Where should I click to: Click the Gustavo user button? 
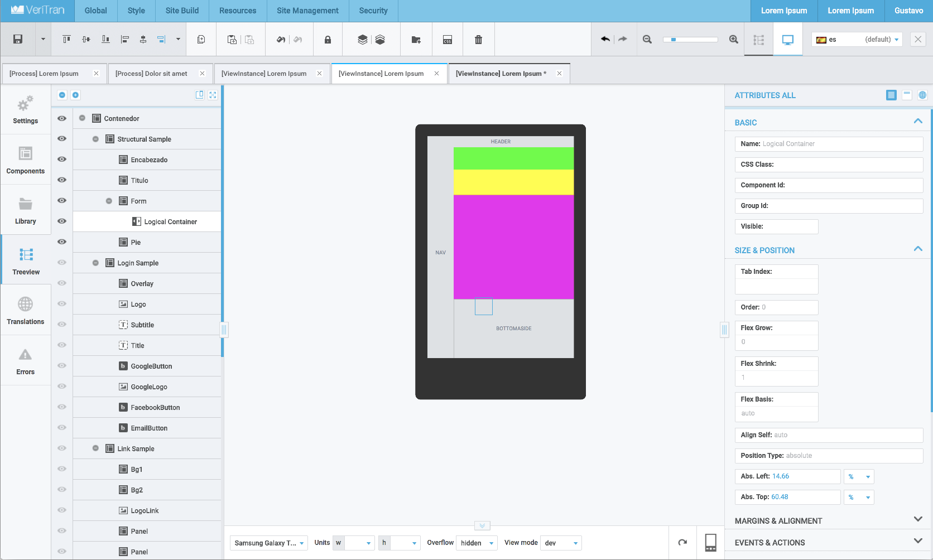click(x=908, y=11)
